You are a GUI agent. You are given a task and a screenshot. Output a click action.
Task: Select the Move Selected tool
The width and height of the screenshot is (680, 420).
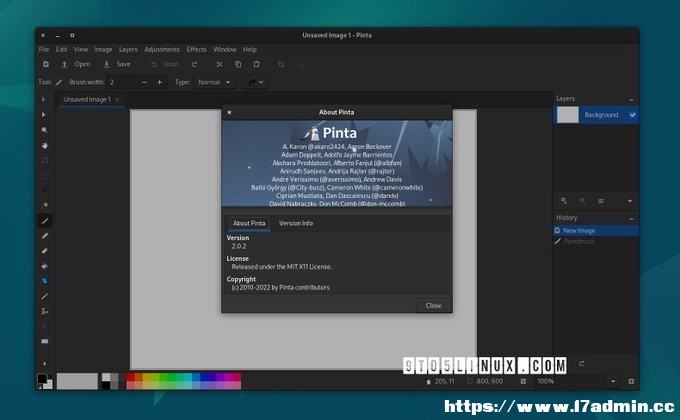44,99
